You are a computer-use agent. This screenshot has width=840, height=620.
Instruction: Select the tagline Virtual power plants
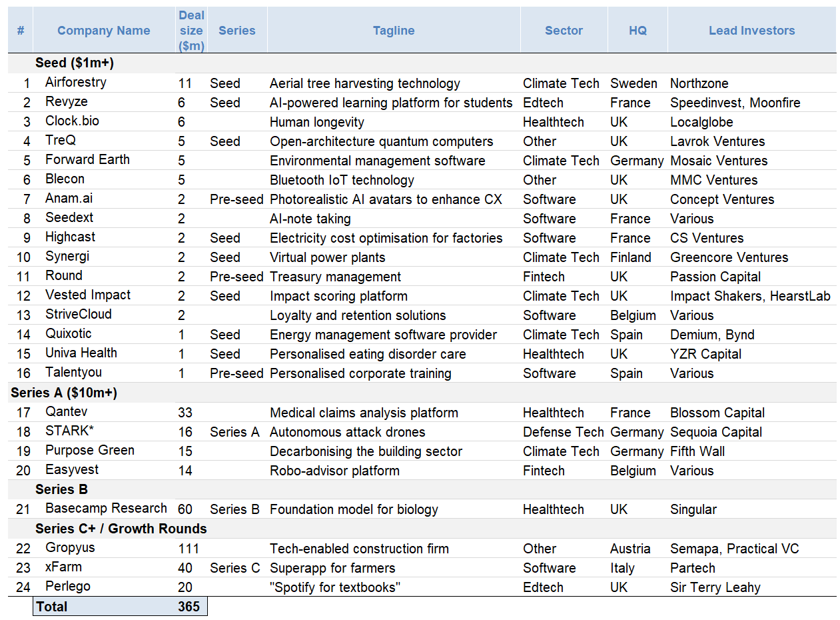pos(328,257)
